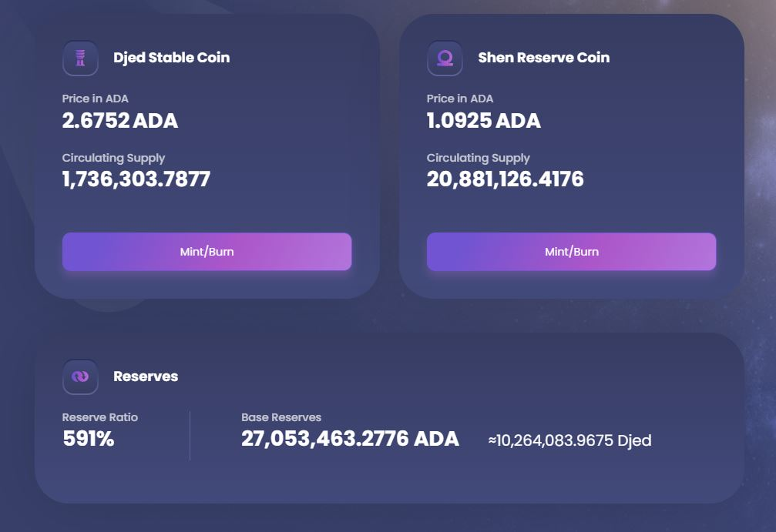Click Djed circulating supply 1,736,303.7877
Image resolution: width=776 pixels, height=532 pixels.
pos(136,179)
